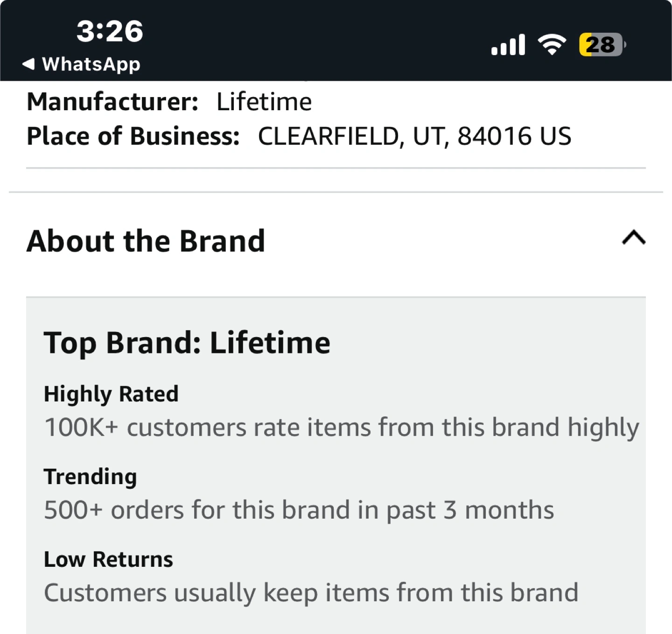The width and height of the screenshot is (672, 634).
Task: Tap the Top Brand gray card
Action: 336,465
